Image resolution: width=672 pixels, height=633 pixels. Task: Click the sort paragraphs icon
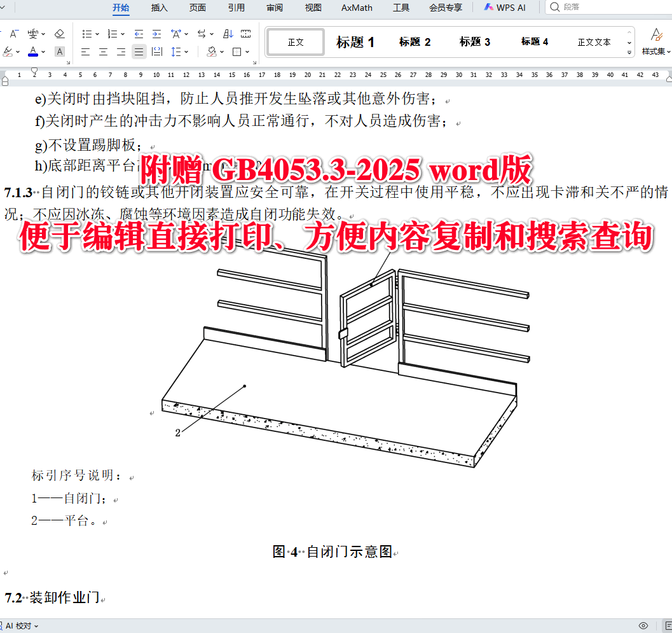[x=228, y=34]
